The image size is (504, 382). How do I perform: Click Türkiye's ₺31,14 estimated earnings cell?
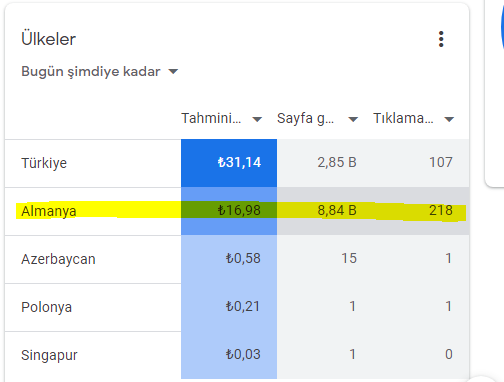(x=229, y=163)
